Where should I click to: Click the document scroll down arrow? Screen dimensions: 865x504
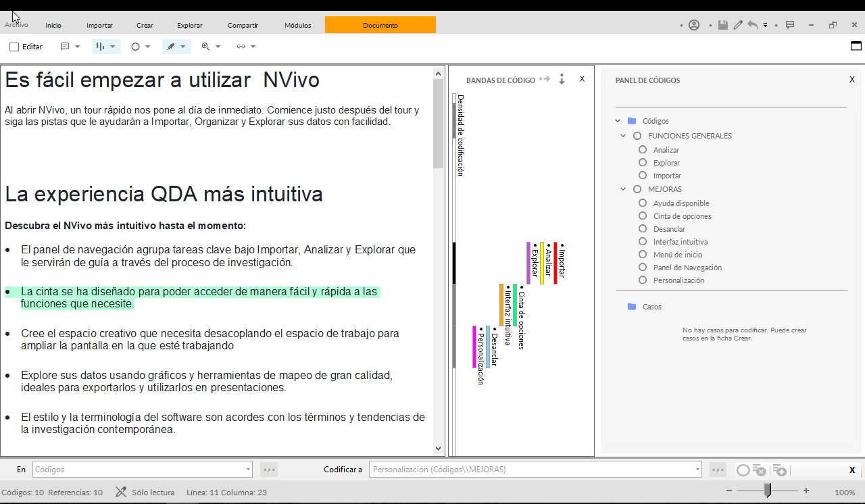click(x=438, y=449)
